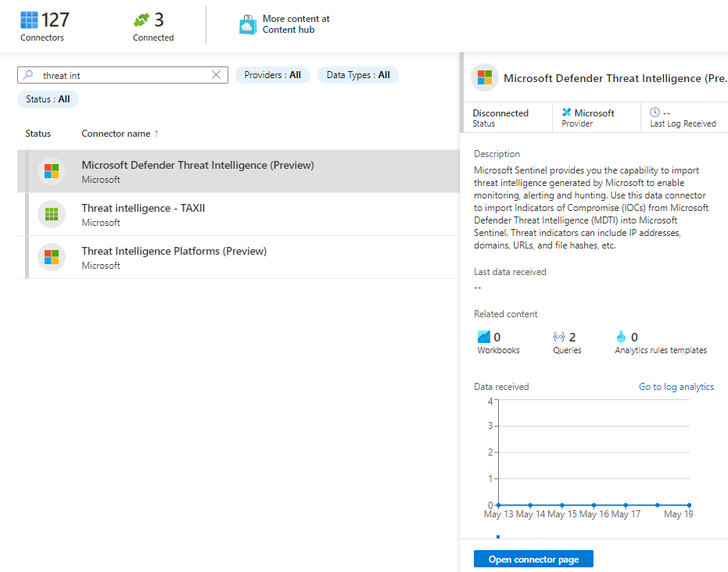Click the Queries code icon
The width and height of the screenshot is (728, 572).
click(558, 337)
